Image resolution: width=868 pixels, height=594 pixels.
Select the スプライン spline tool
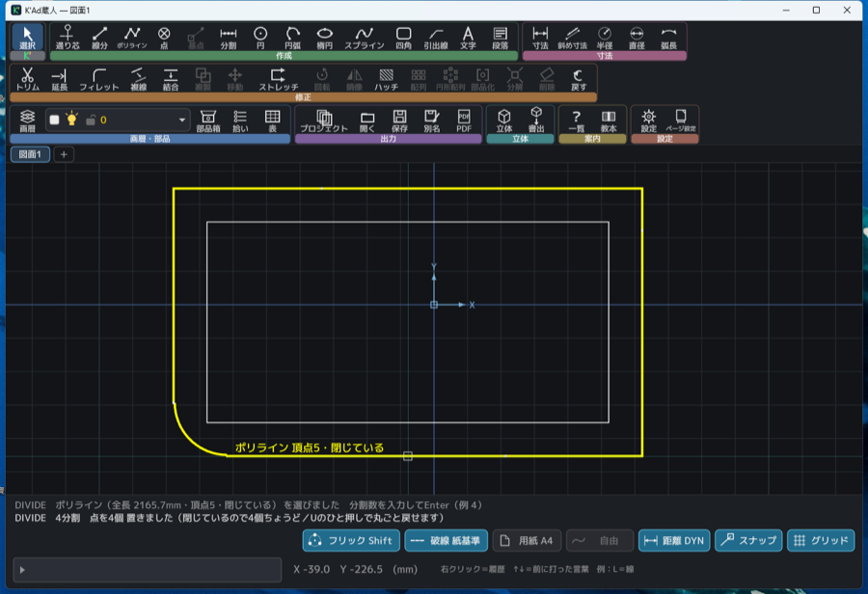(365, 38)
